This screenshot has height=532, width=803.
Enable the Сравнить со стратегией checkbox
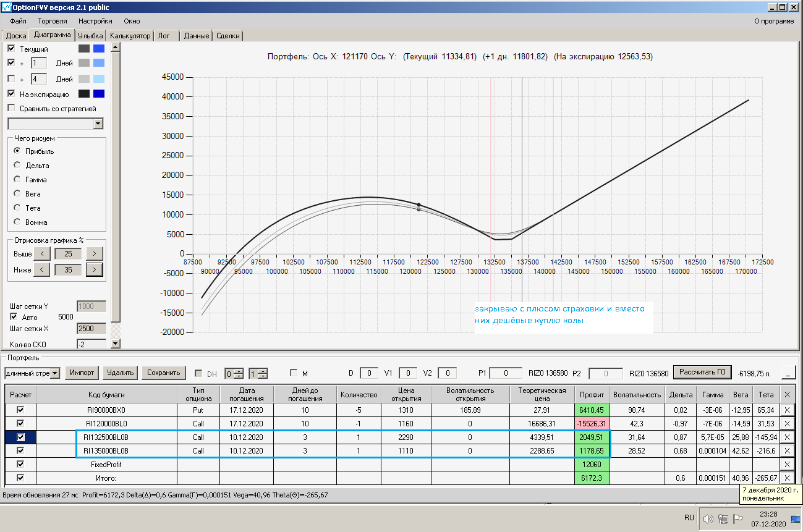[x=12, y=108]
